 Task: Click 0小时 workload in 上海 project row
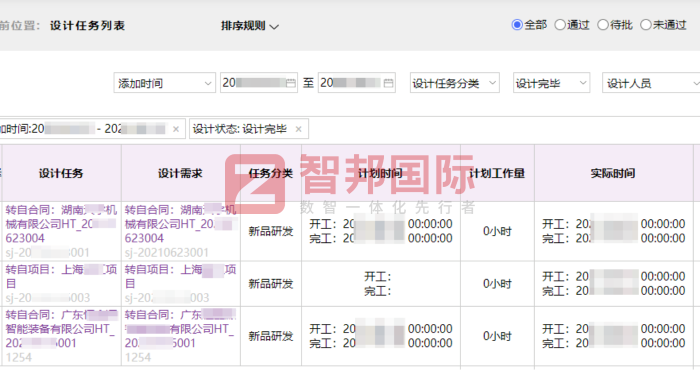point(497,283)
